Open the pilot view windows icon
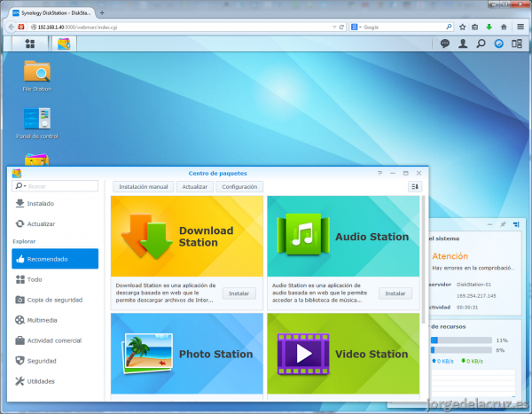 pos(517,43)
